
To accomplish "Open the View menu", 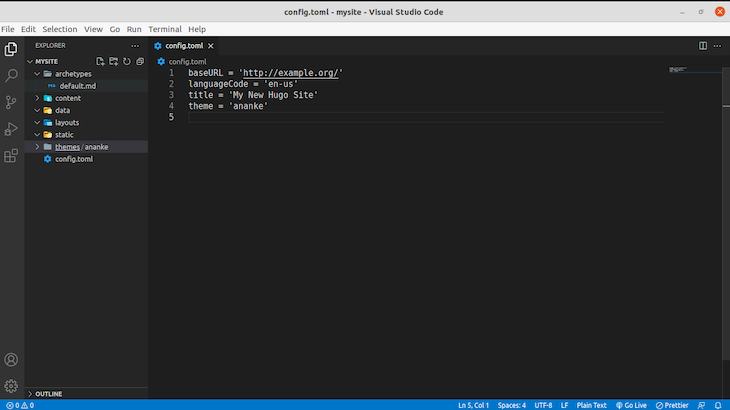I will [93, 29].
